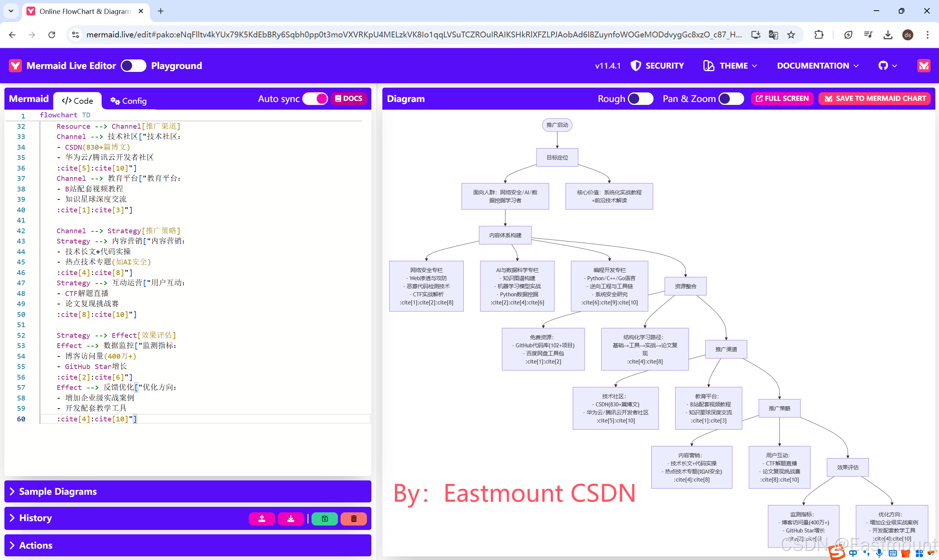Switch to the Config tab
Screen dimensions: 939x560
[128, 101]
